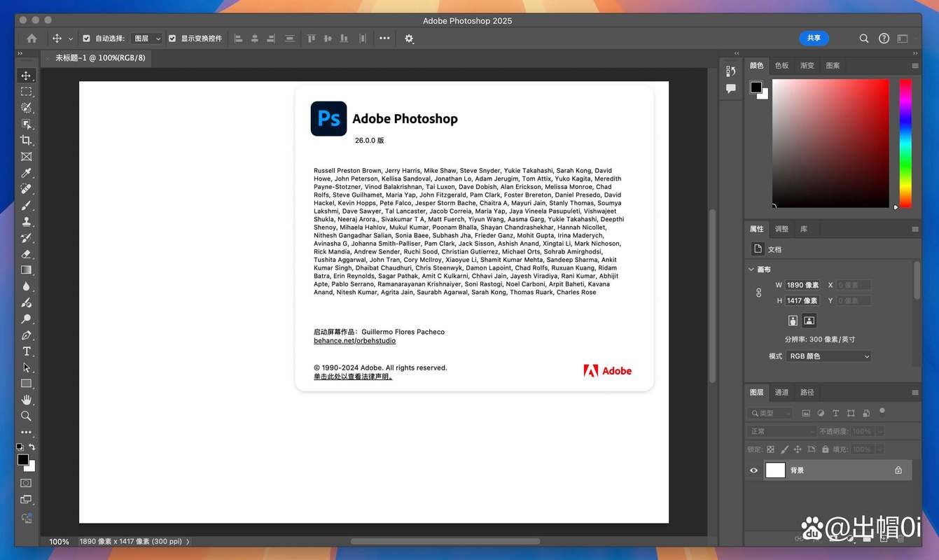Open the 模式 RGB 颜色 dropdown

829,356
